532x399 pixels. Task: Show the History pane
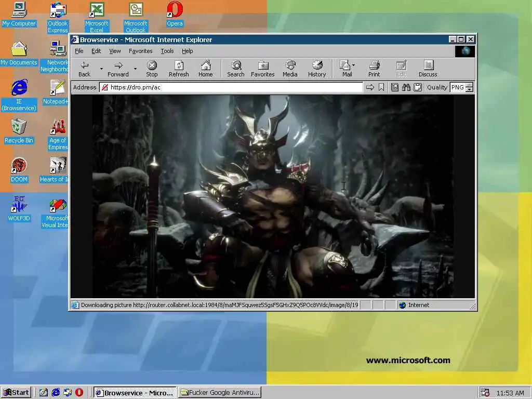point(317,69)
